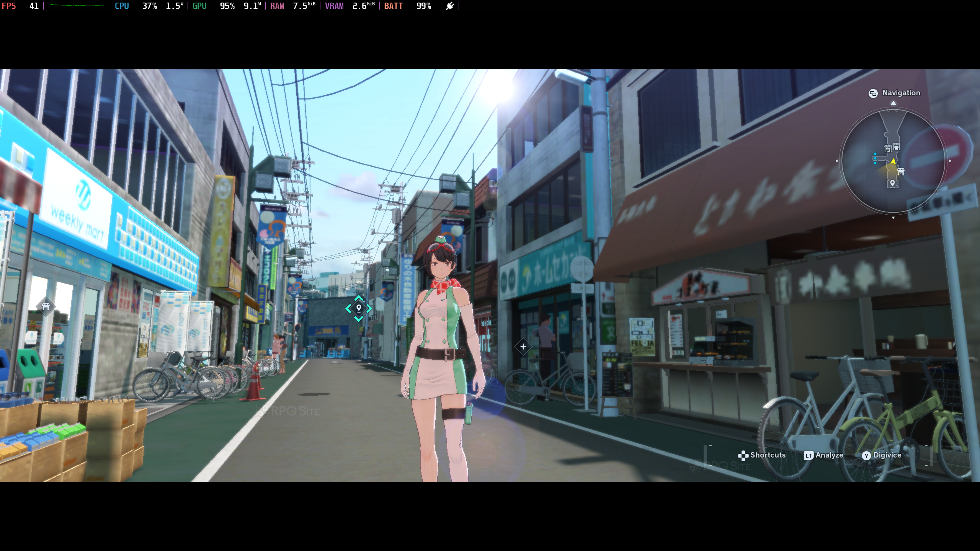Viewport: 980px width, 551px height.
Task: Click the shop marker near weekly mart
Action: point(46,306)
